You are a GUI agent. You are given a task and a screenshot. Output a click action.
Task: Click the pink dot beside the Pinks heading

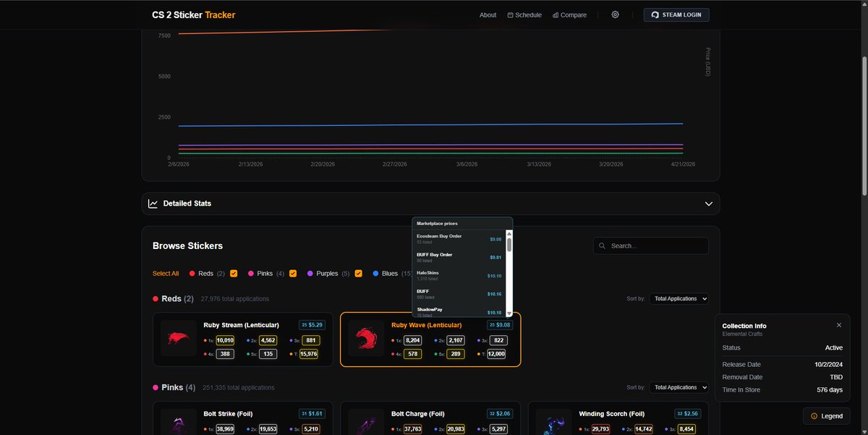pyautogui.click(x=156, y=387)
